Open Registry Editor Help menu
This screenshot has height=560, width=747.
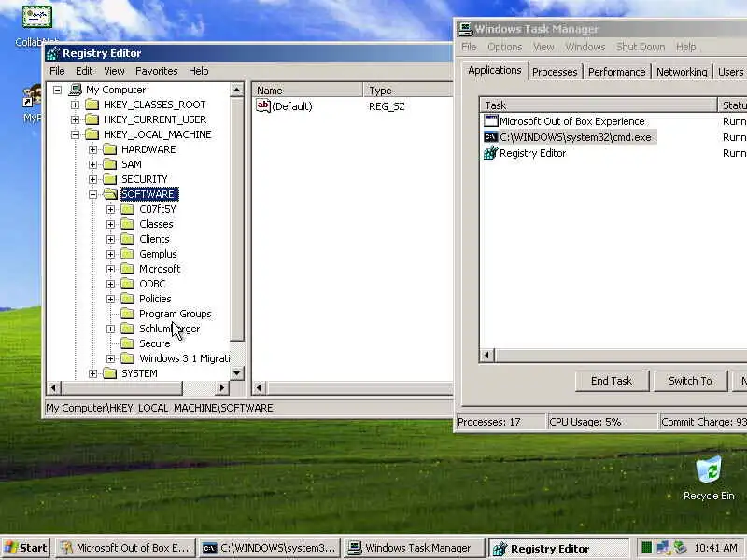tap(199, 71)
